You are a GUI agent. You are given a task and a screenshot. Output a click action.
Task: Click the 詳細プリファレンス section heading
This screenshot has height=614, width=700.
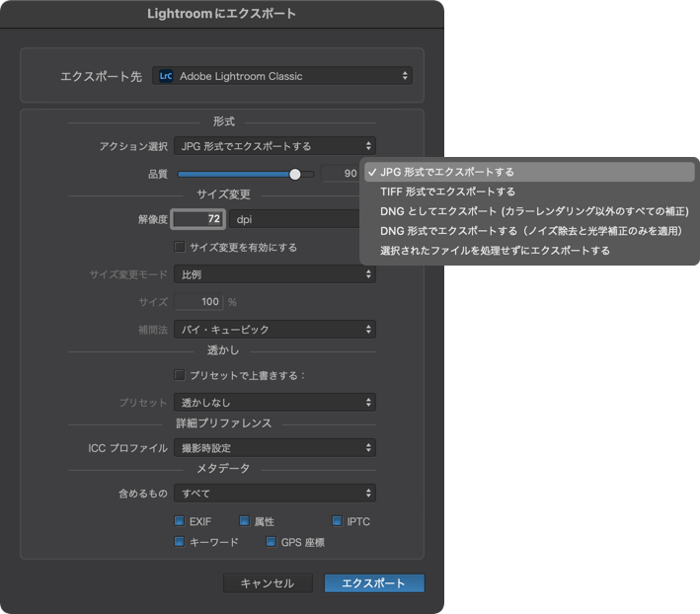[x=224, y=423]
